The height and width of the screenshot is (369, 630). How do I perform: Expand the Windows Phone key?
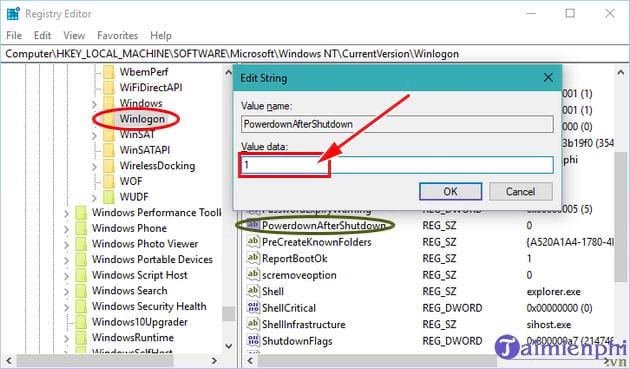pos(66,229)
